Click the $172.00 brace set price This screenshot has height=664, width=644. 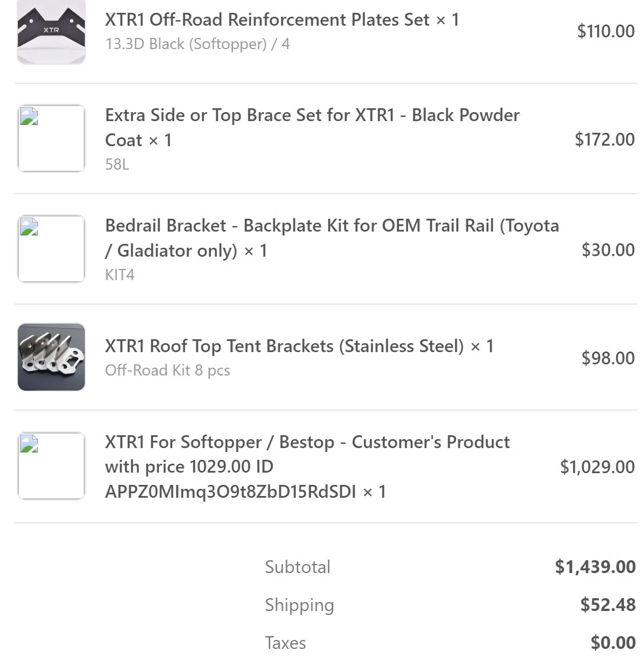604,139
